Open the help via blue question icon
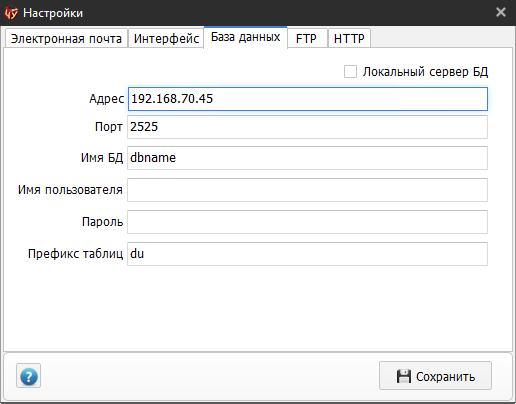This screenshot has width=516, height=404. (28, 376)
